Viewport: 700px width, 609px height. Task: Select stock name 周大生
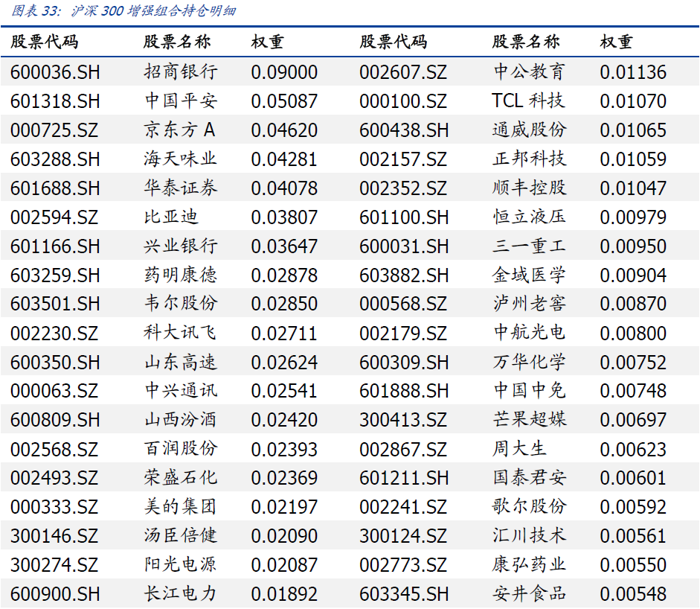520,449
